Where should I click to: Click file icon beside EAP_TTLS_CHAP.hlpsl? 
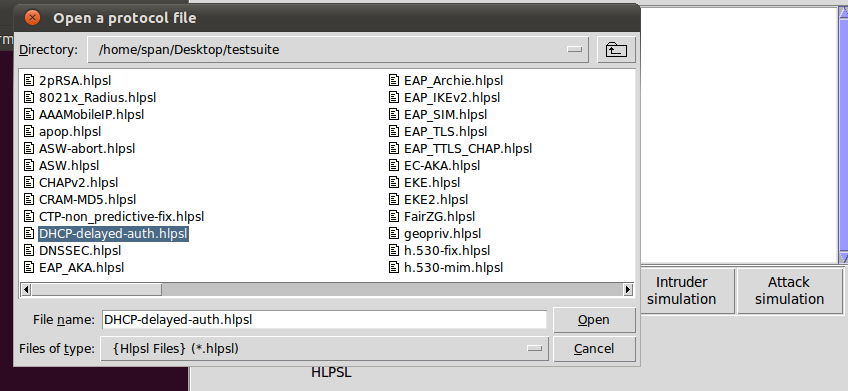tap(394, 149)
